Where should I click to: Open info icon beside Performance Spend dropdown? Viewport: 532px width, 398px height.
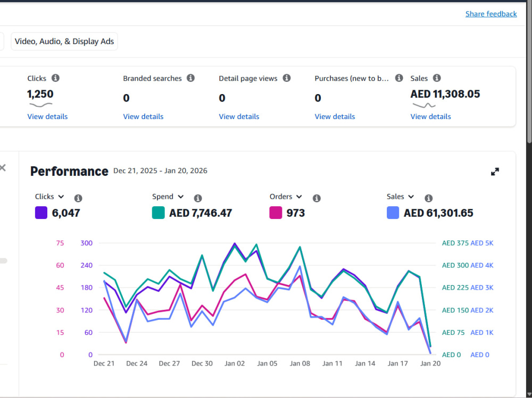tap(198, 198)
